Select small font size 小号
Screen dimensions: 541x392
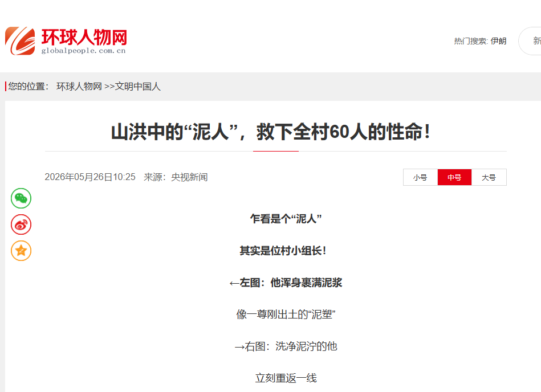[x=420, y=177]
